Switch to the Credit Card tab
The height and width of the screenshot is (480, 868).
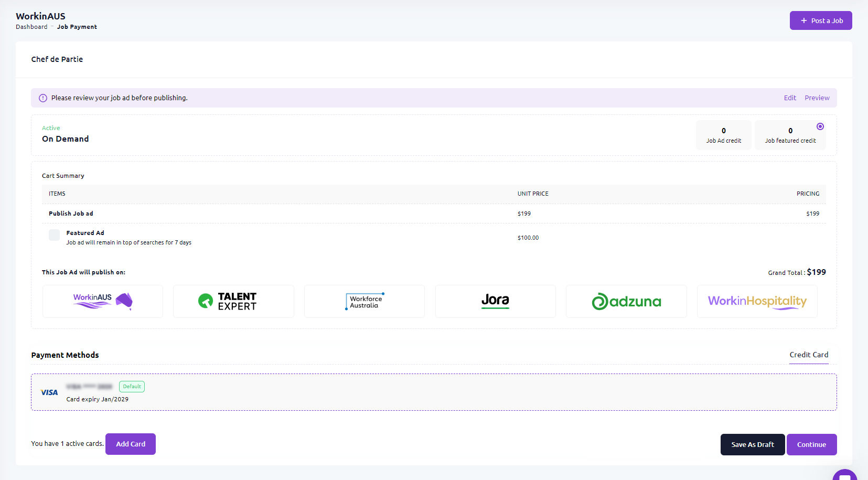pyautogui.click(x=809, y=355)
